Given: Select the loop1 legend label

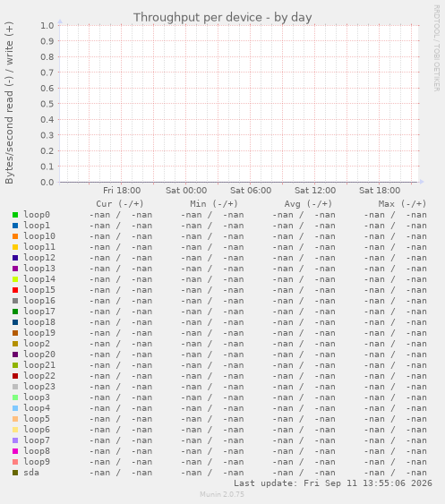Looking at the screenshot, I should pos(37,226).
